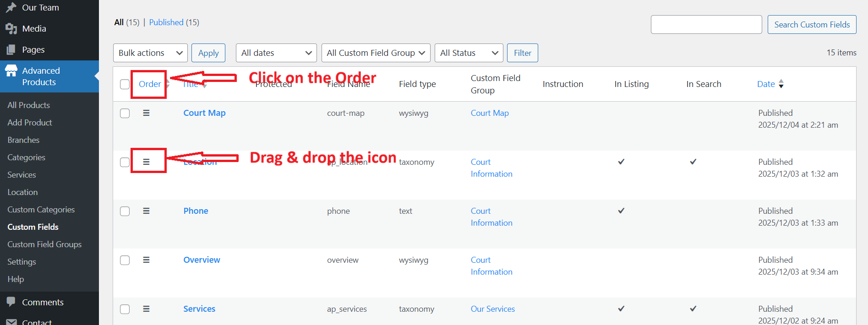The image size is (868, 325).
Task: Click the drag handle icon for Overview
Action: [x=146, y=260]
